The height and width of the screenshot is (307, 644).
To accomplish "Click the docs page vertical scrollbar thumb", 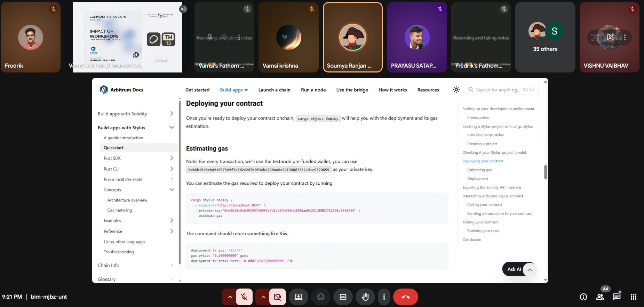I will [545, 172].
